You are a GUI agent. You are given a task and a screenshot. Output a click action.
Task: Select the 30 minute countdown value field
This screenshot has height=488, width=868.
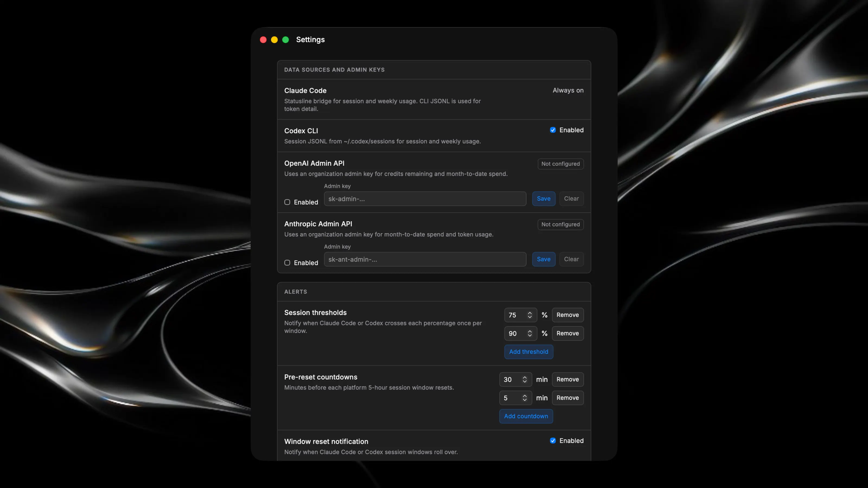516,380
